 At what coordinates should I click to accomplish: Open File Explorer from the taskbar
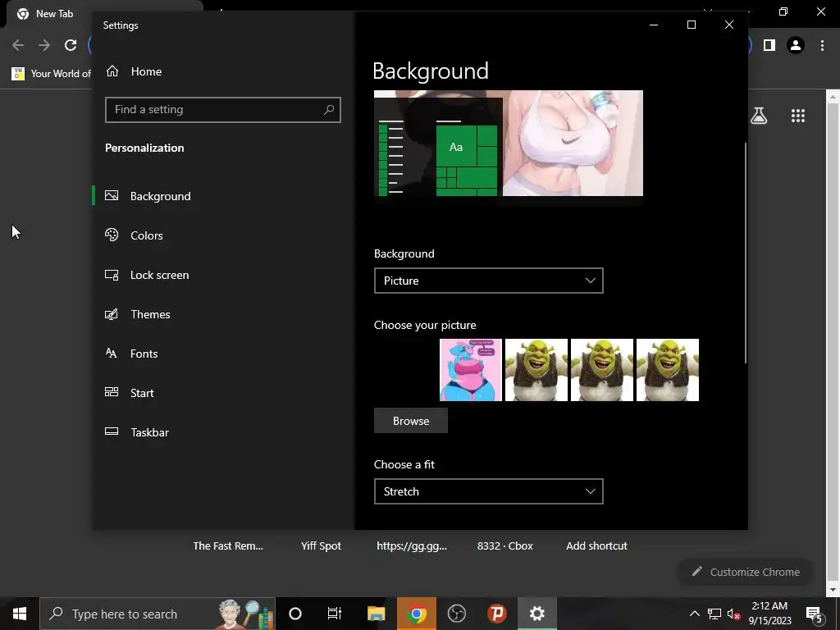[x=376, y=614]
